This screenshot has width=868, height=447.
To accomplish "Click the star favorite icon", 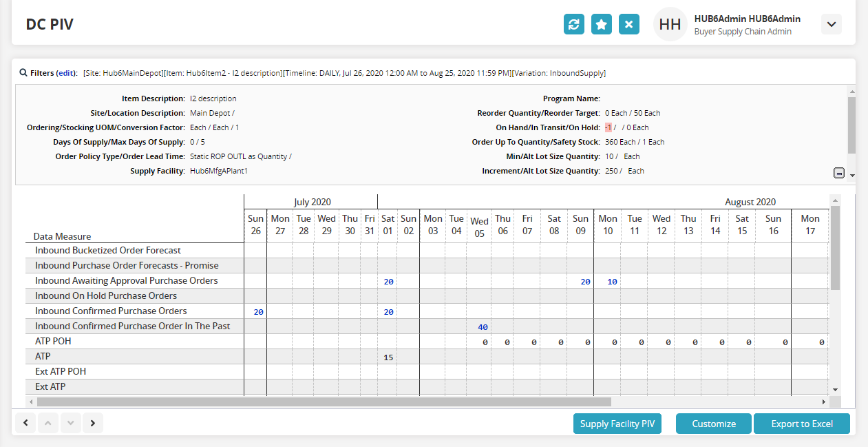I will (601, 24).
